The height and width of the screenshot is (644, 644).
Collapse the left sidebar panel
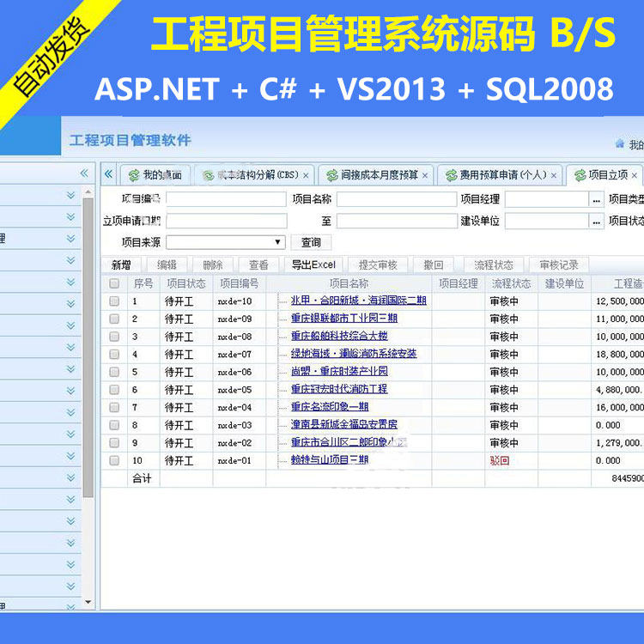click(84, 173)
